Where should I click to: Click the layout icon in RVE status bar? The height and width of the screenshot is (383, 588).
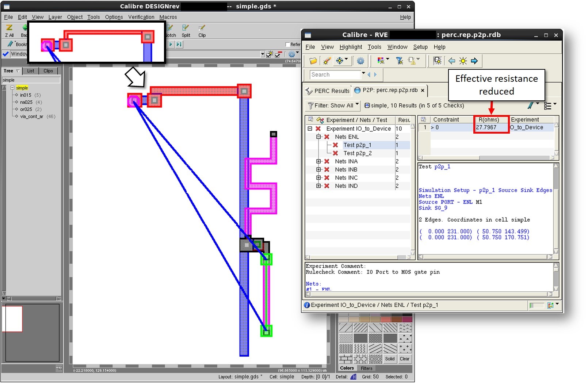[x=550, y=305]
